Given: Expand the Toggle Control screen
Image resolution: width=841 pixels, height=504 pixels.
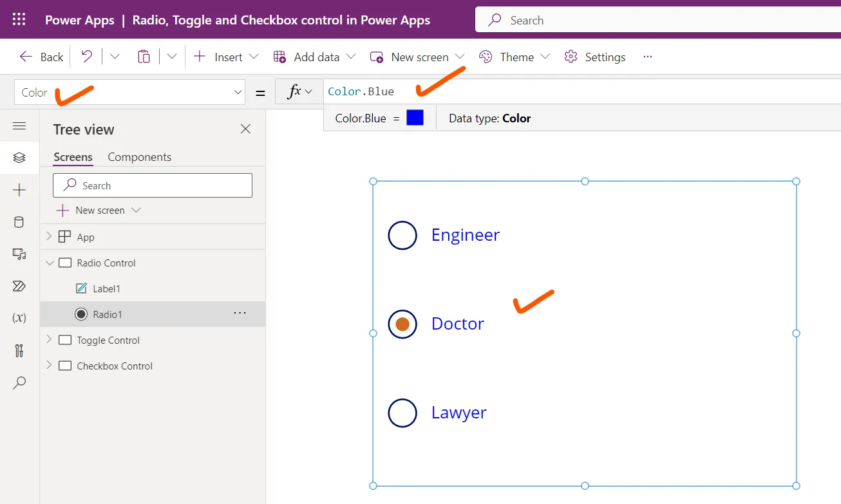Looking at the screenshot, I should coord(48,340).
